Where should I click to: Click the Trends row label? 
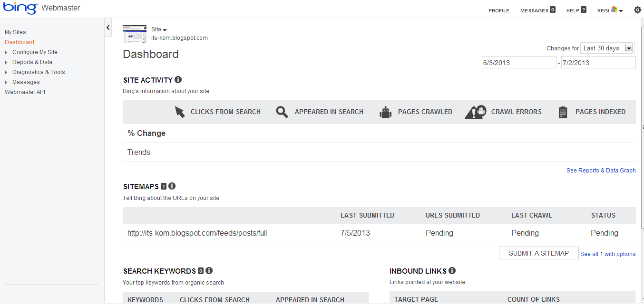pyautogui.click(x=139, y=152)
